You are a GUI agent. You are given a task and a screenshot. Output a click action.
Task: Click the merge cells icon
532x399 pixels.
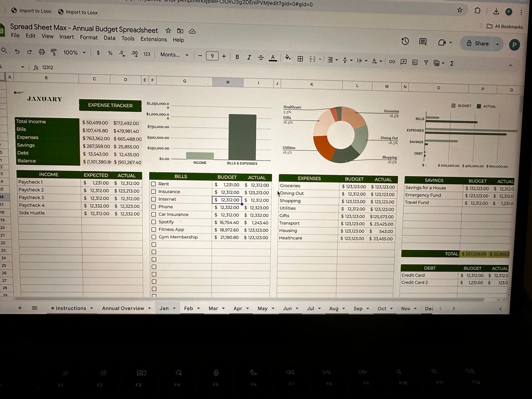[313, 59]
